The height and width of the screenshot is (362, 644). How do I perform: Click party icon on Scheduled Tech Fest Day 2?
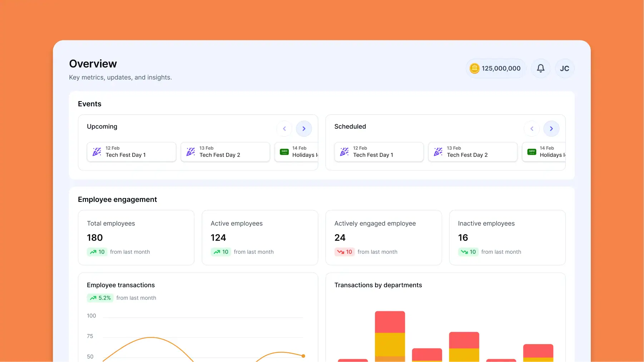[438, 152]
